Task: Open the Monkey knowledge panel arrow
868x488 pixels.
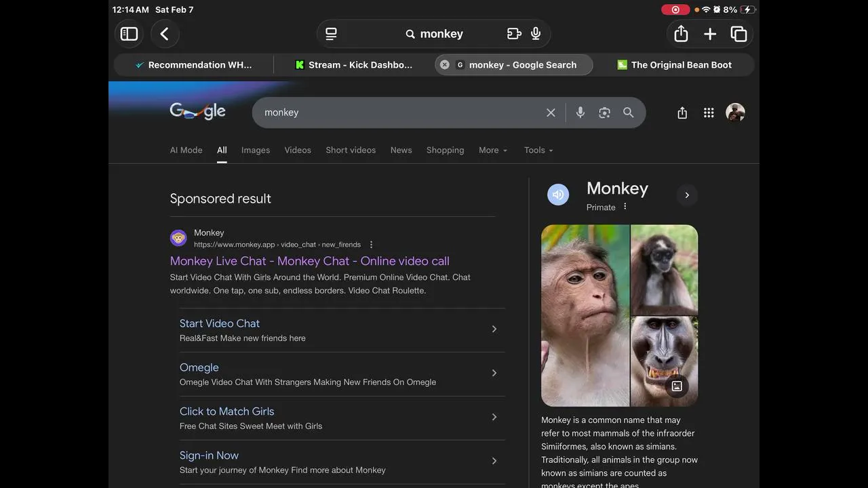Action: (x=687, y=195)
